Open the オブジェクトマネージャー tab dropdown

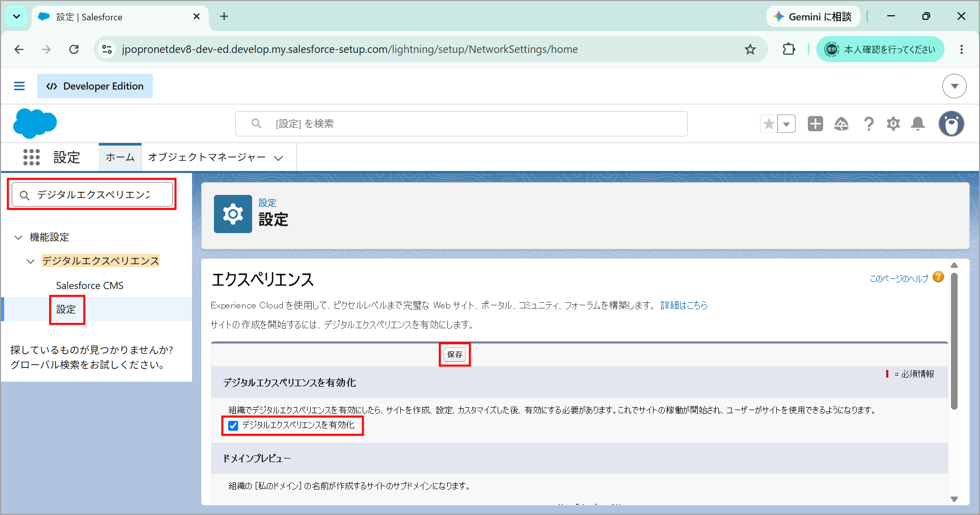coord(278,158)
